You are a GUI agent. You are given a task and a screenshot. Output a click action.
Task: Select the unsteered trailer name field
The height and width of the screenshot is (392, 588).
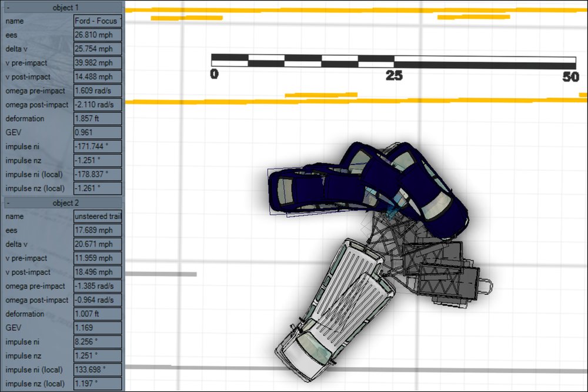pyautogui.click(x=98, y=216)
